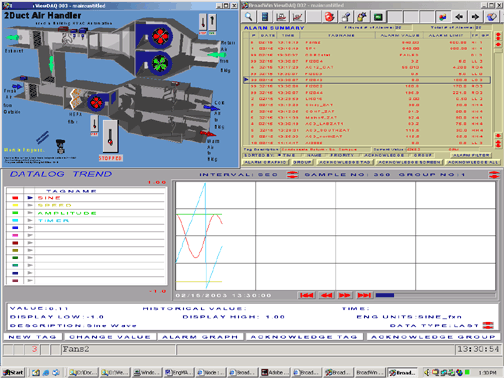Viewport: 504px width, 378px height.
Task: Click the magnifying glass toolbar icon
Action: point(249,16)
